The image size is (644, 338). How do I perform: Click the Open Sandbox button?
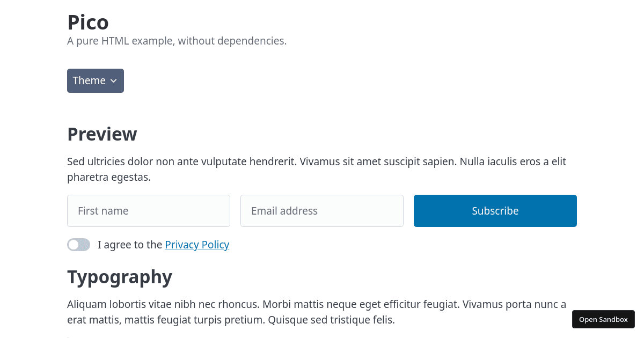(x=603, y=319)
